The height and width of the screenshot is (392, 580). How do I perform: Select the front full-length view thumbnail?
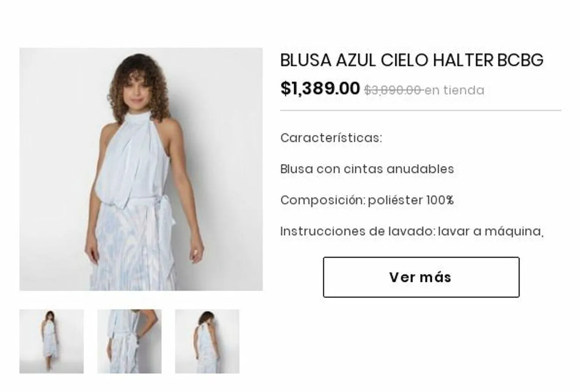pos(52,341)
